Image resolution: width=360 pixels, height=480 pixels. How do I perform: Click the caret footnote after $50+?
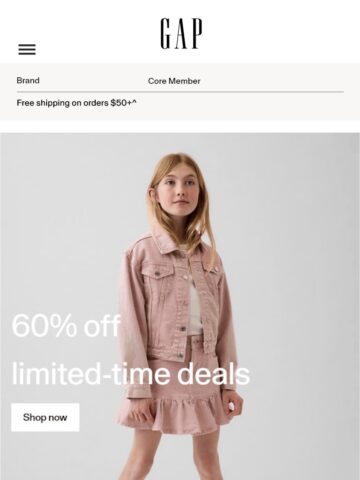pyautogui.click(x=134, y=102)
